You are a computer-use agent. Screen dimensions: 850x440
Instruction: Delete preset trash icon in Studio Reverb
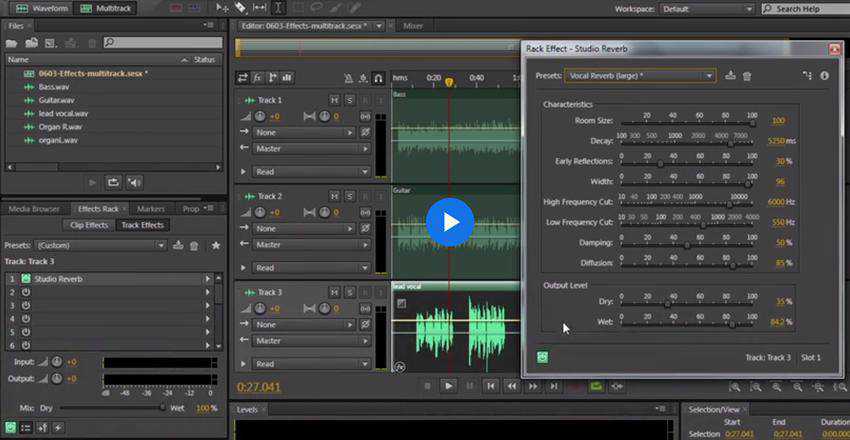pos(747,75)
